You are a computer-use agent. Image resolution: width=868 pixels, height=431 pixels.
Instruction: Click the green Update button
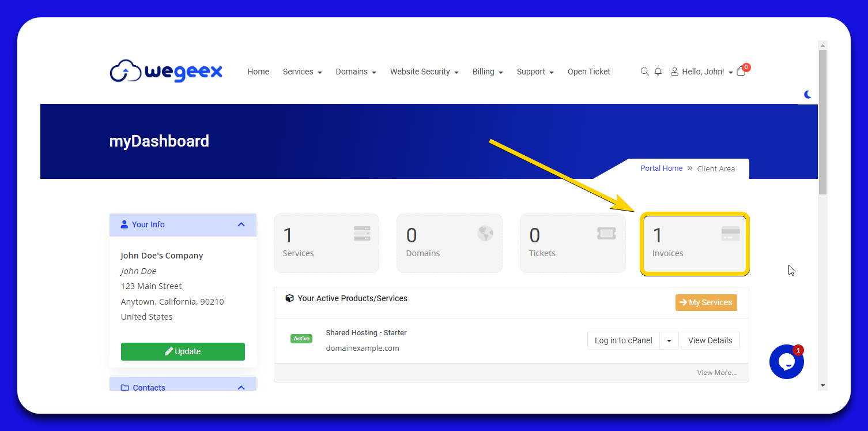pyautogui.click(x=183, y=351)
